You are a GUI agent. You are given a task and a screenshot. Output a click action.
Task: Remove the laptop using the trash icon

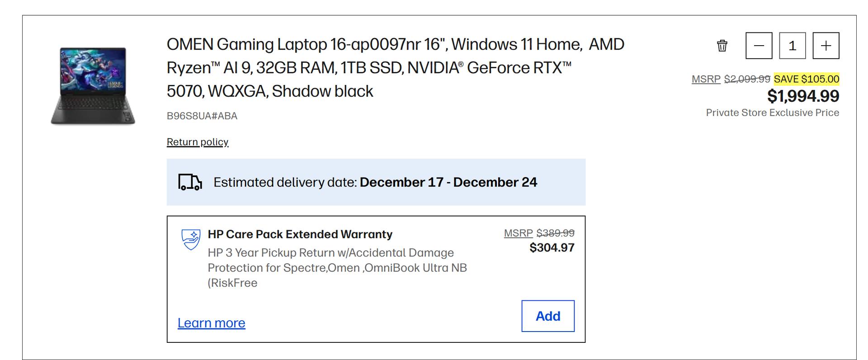tap(722, 46)
